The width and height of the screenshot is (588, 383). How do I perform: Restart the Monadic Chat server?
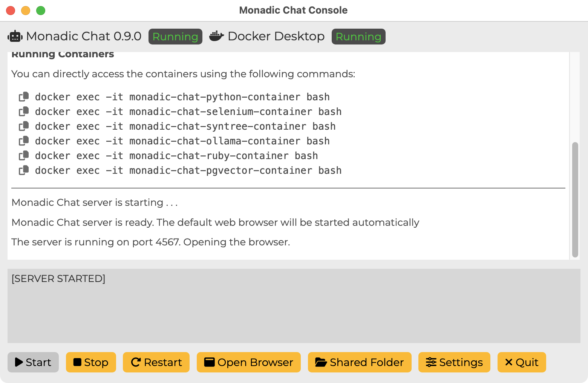click(156, 362)
